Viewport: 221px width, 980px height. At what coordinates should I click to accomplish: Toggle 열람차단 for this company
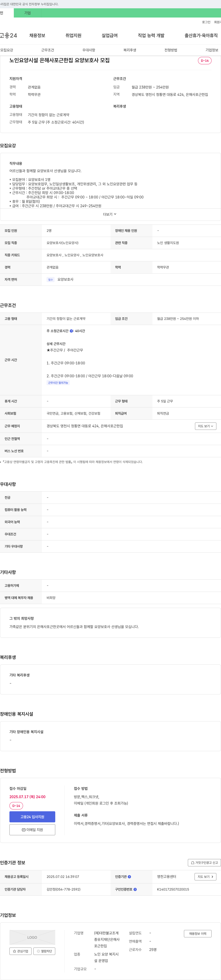pos(44,951)
